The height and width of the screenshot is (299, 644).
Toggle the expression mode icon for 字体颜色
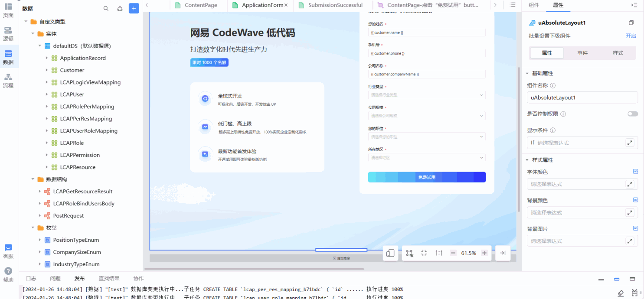pos(635,172)
